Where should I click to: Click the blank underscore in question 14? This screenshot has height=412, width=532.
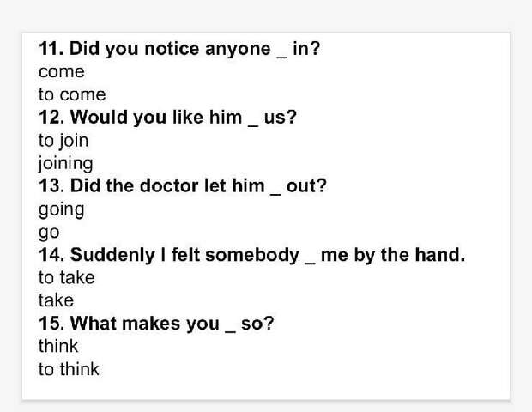310,263
